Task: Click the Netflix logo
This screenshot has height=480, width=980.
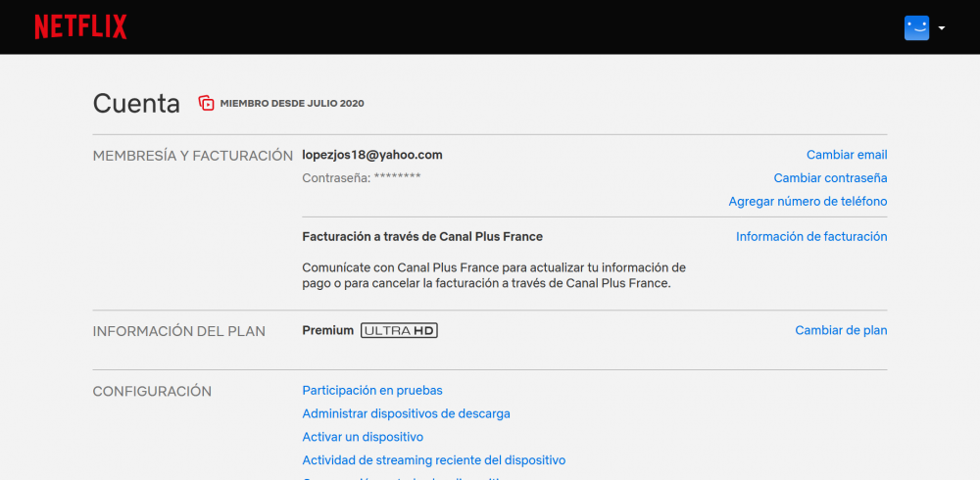Action: 80,27
